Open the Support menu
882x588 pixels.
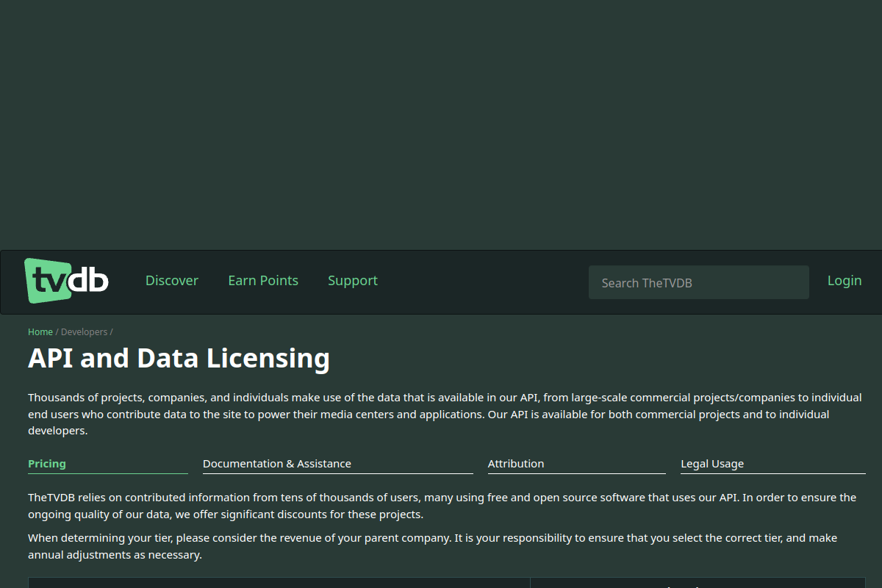click(353, 281)
